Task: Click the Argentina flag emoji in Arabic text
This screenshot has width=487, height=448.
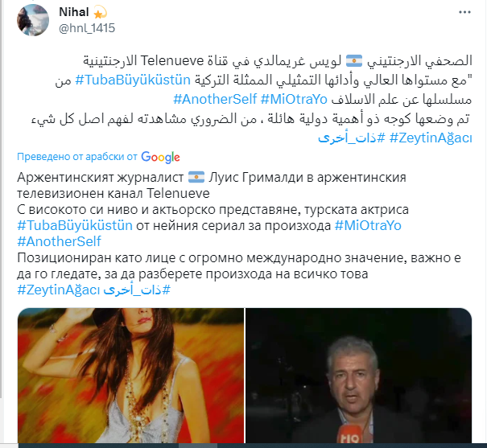Action: pyautogui.click(x=354, y=61)
